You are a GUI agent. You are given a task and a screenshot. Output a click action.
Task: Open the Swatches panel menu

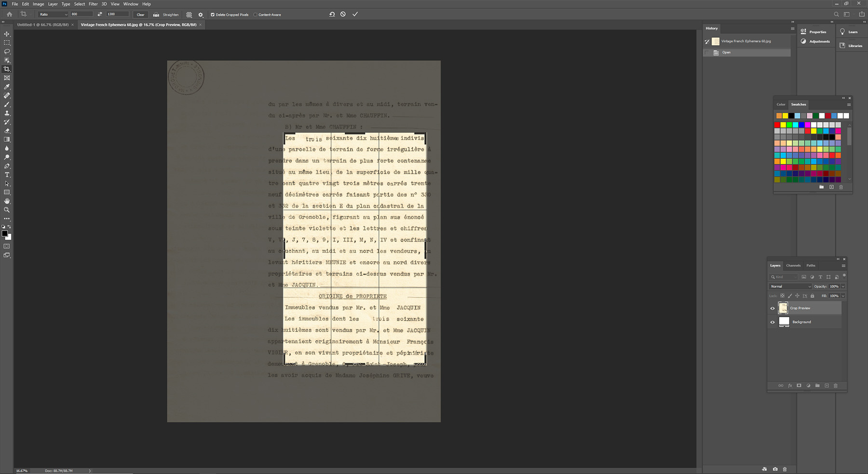[849, 105]
